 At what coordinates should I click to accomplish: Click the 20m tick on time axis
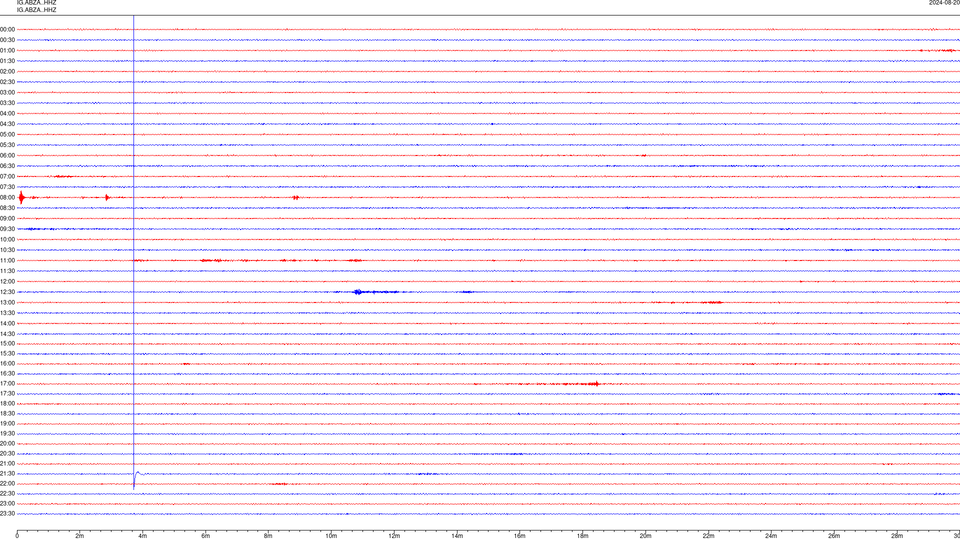click(x=645, y=536)
